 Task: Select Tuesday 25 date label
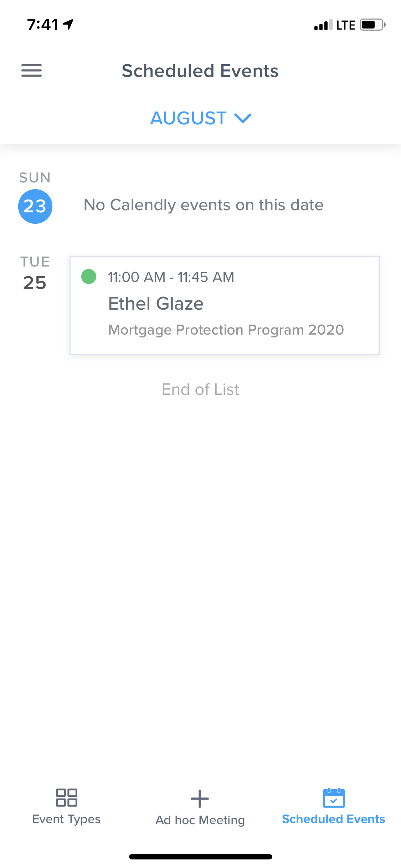[35, 283]
